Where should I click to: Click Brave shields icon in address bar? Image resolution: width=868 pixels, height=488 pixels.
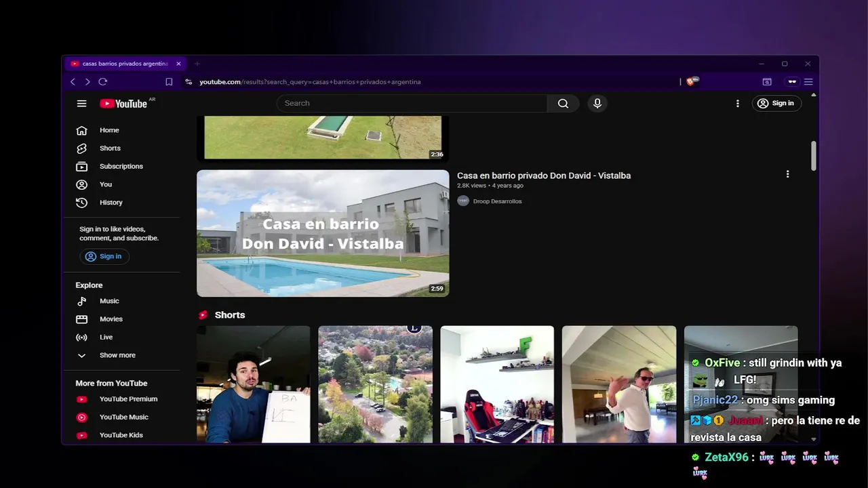(x=692, y=81)
